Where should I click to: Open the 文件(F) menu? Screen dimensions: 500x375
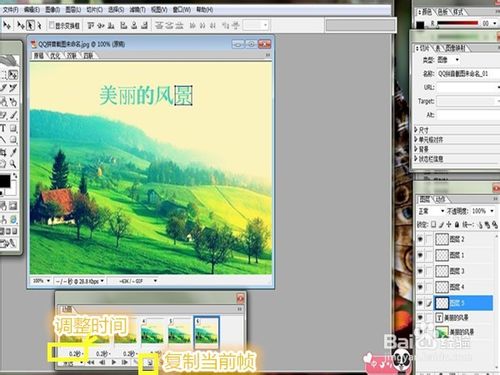tap(10, 10)
